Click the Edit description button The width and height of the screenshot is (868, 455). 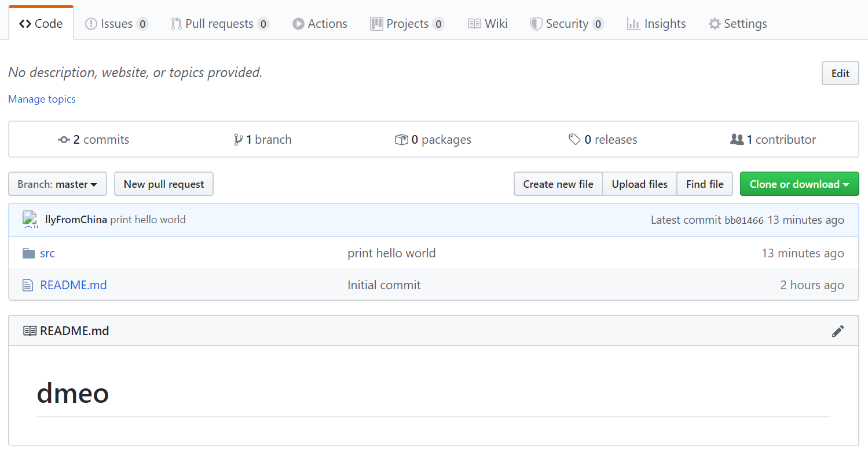840,73
